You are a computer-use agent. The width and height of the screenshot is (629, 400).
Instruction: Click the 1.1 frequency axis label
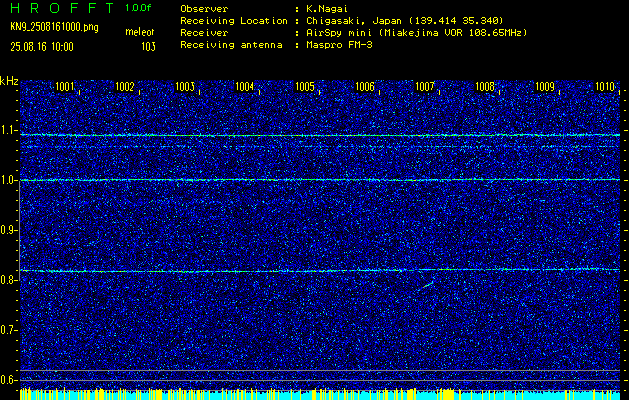(8, 130)
